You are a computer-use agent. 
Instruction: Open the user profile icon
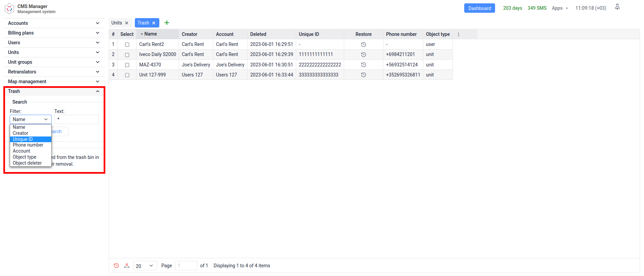(x=617, y=7)
